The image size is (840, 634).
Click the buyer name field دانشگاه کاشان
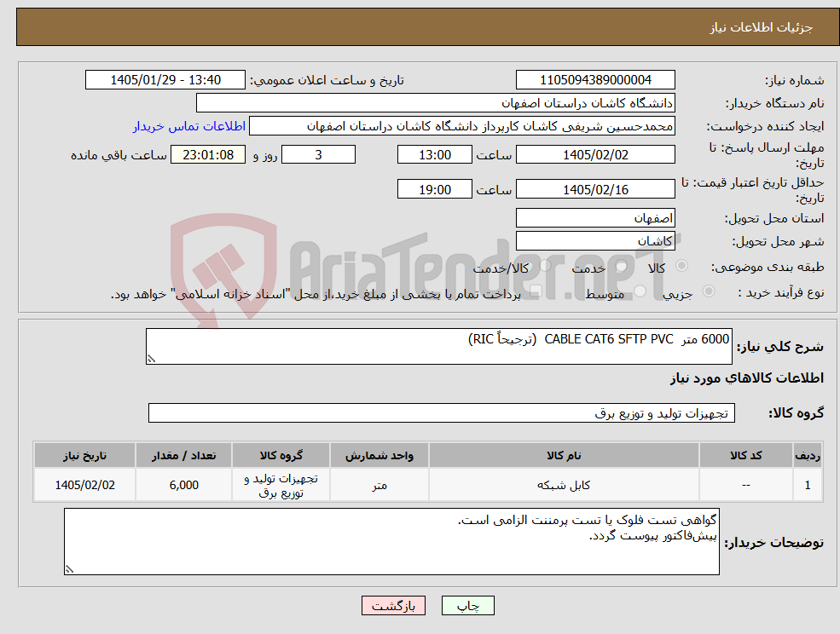pyautogui.click(x=436, y=103)
